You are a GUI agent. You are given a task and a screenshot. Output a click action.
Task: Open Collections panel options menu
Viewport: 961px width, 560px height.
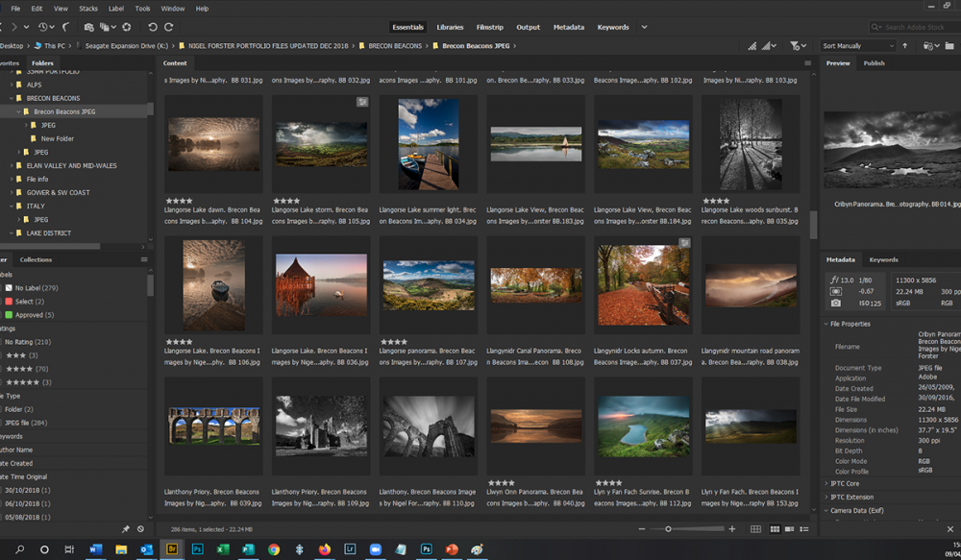144,259
